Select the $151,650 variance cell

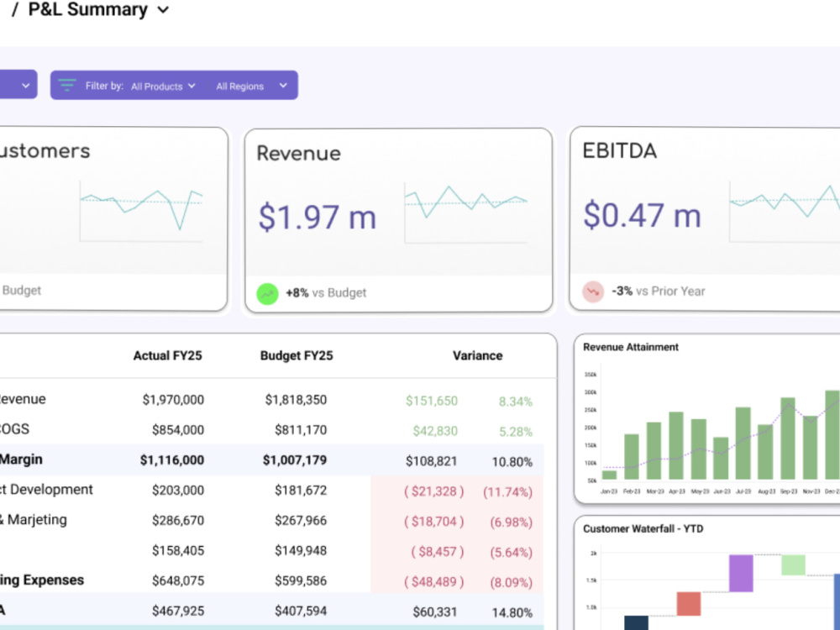pyautogui.click(x=431, y=401)
